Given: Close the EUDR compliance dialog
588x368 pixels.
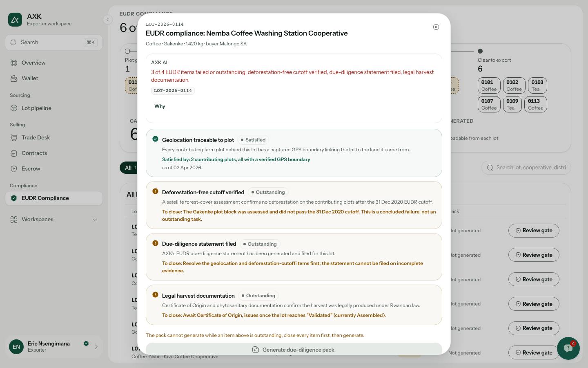Looking at the screenshot, I should [x=436, y=27].
